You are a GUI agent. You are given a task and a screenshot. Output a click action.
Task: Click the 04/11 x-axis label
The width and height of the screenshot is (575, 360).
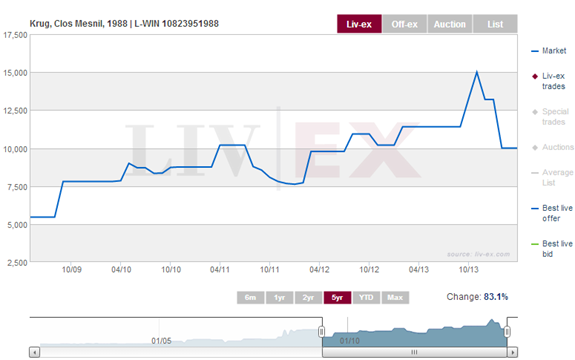[220, 269]
